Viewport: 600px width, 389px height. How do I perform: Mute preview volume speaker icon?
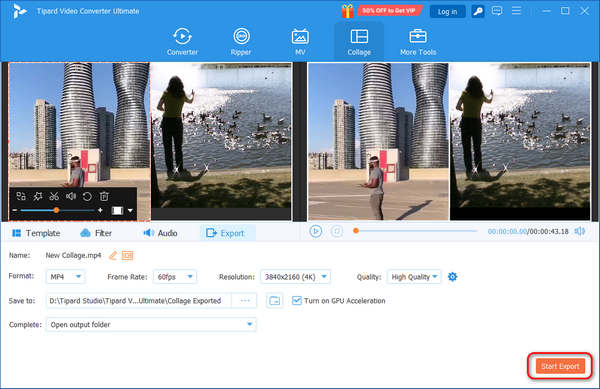[x=580, y=231]
